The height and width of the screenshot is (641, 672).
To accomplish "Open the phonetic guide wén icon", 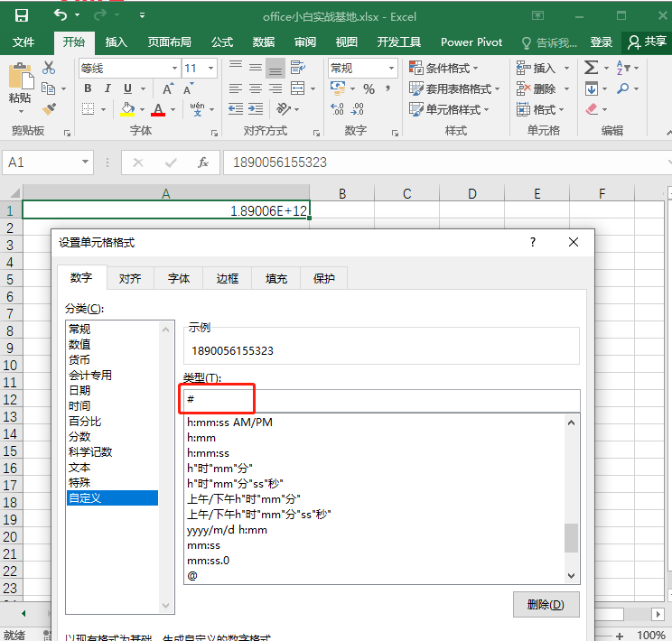I will (x=197, y=109).
